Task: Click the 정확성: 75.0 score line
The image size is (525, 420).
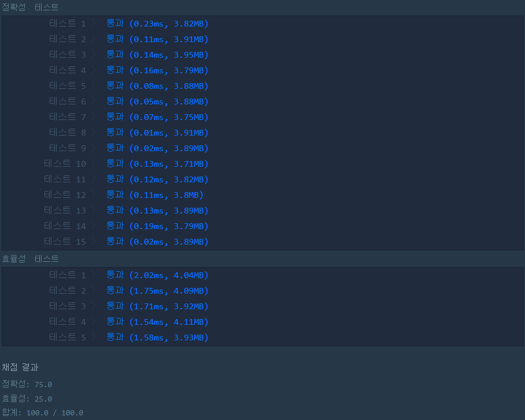Action: coord(27,384)
